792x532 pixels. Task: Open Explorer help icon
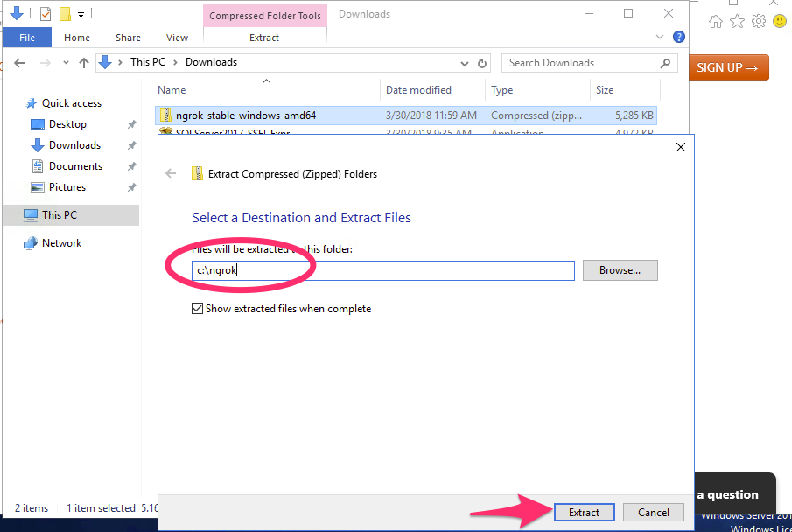click(x=679, y=37)
